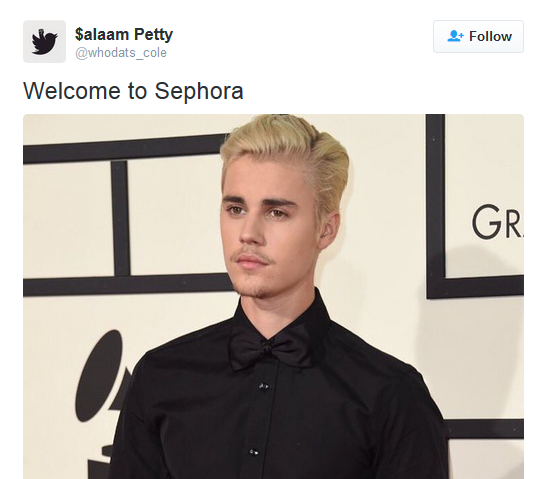Viewport: 548px width, 479px height.
Task: Open the attached tweet photo
Action: 273,296
